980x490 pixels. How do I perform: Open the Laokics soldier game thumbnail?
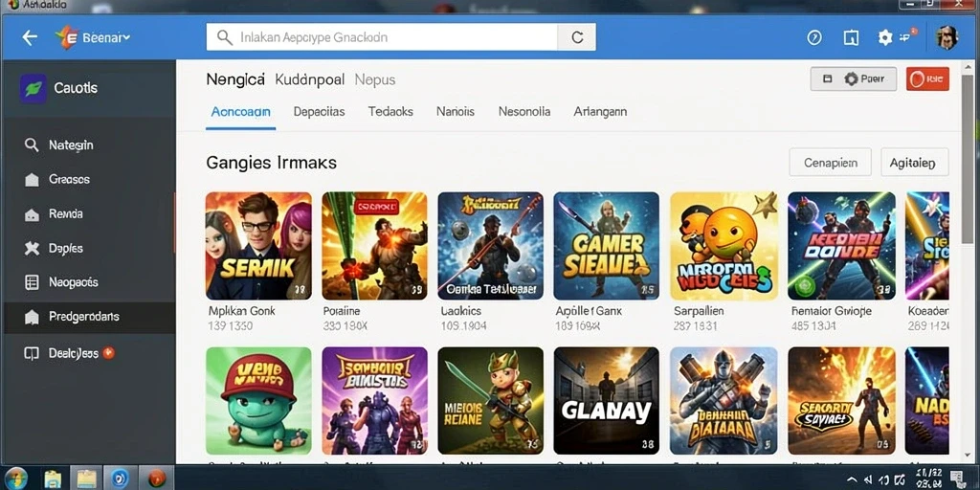(491, 246)
